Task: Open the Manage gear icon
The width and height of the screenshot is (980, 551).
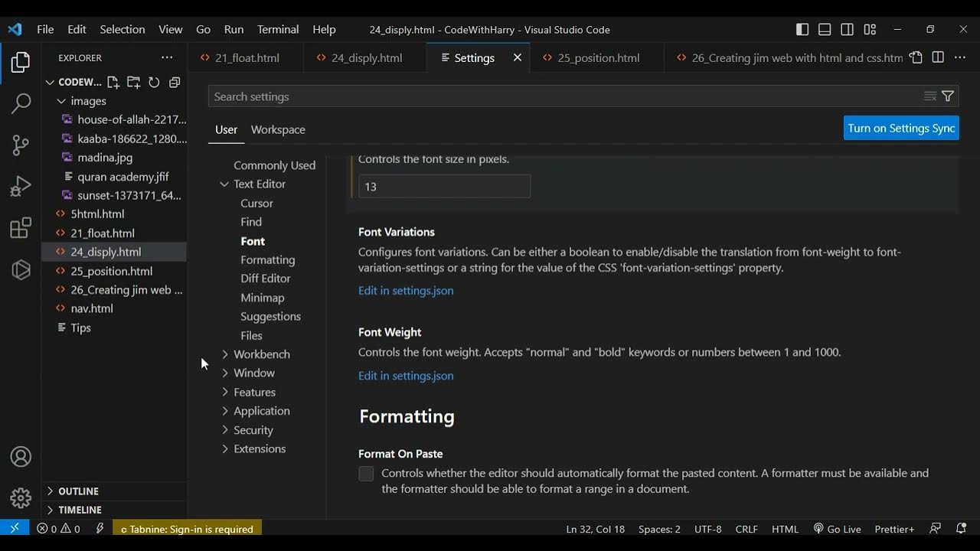Action: (x=21, y=498)
